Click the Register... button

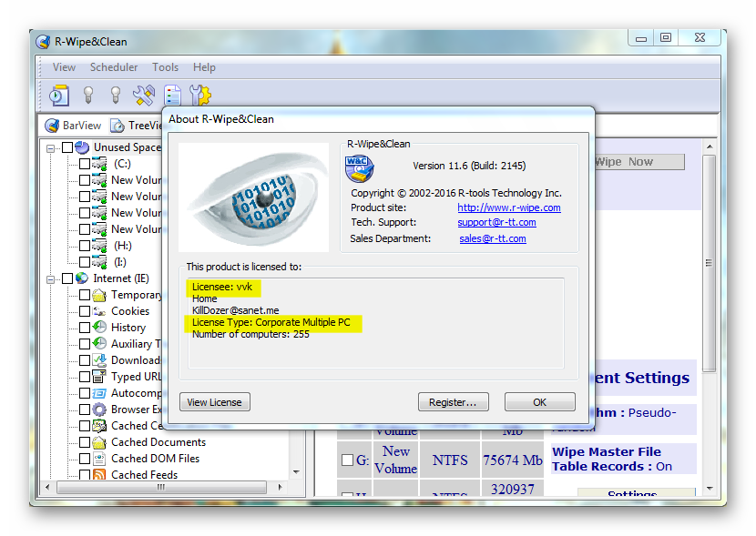coord(454,402)
